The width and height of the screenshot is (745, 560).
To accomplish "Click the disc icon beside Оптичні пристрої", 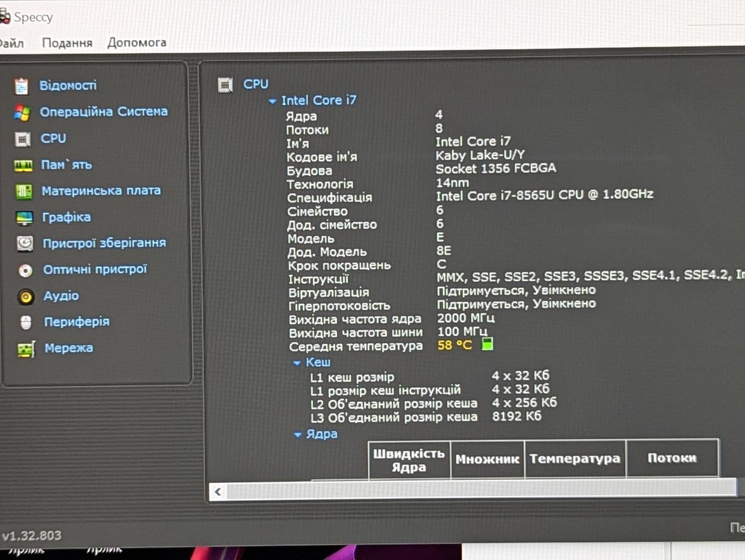I will tap(26, 270).
